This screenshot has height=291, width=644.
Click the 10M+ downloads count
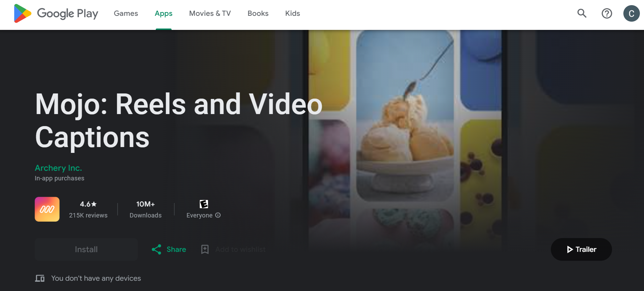point(145,204)
